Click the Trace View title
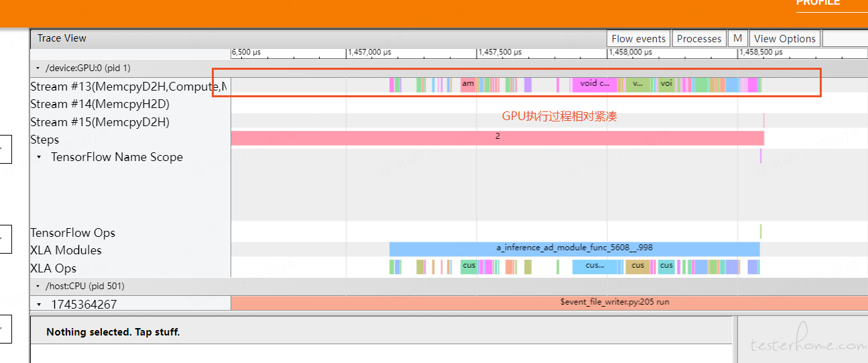868x363 pixels. click(x=62, y=38)
